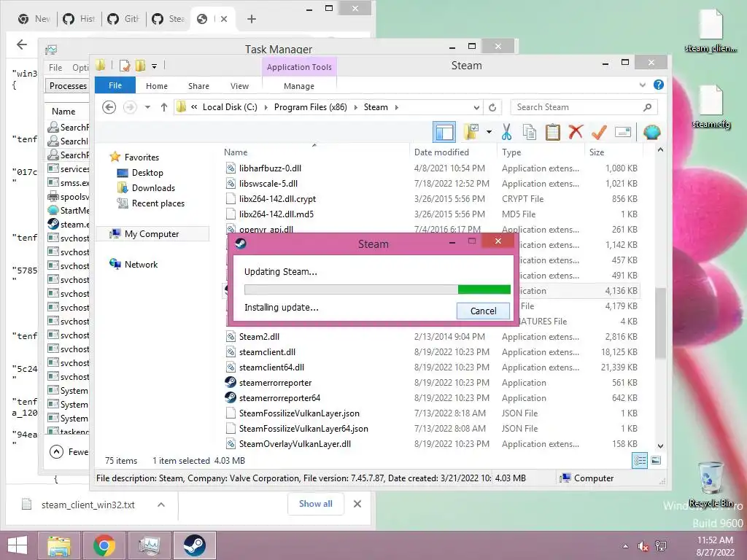Click the Refresh button beside address bar

pyautogui.click(x=492, y=107)
